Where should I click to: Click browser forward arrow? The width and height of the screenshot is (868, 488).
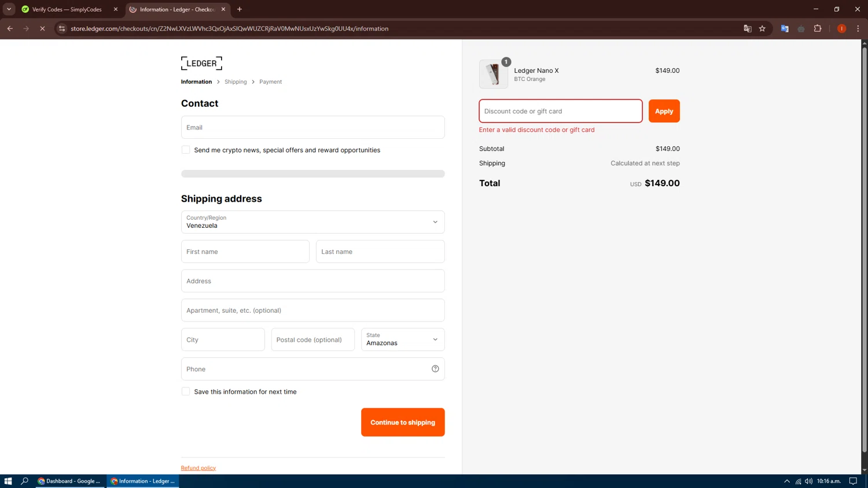coord(26,28)
